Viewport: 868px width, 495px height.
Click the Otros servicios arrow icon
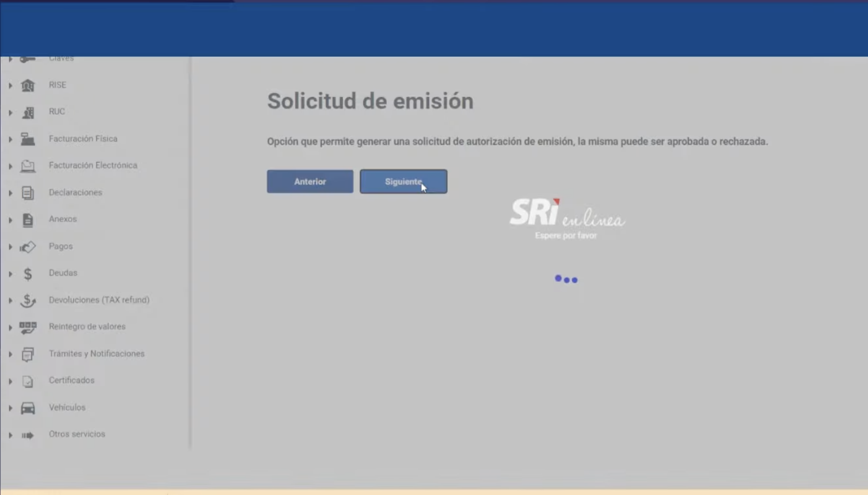pos(28,434)
